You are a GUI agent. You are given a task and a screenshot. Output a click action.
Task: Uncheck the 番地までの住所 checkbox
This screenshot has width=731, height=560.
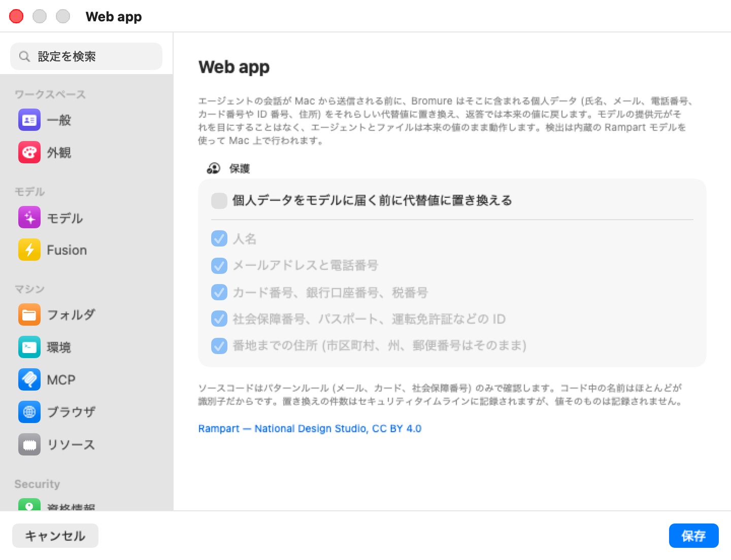point(219,346)
